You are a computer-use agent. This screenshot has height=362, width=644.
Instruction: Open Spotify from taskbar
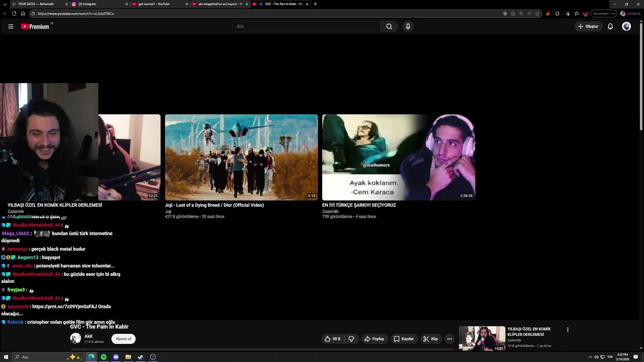[x=104, y=357]
